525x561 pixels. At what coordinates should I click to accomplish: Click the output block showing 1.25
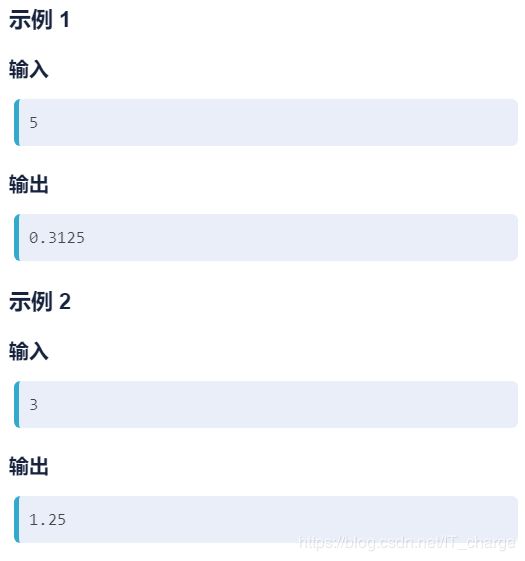tap(266, 519)
